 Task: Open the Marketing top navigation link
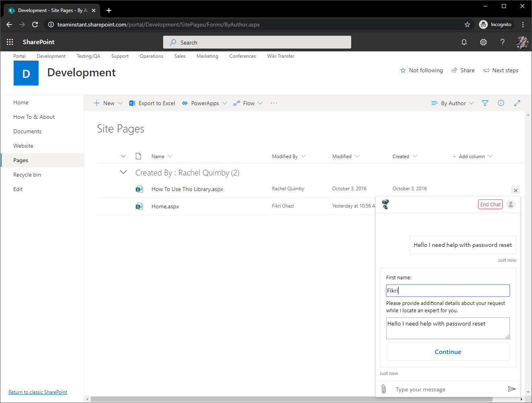click(207, 56)
